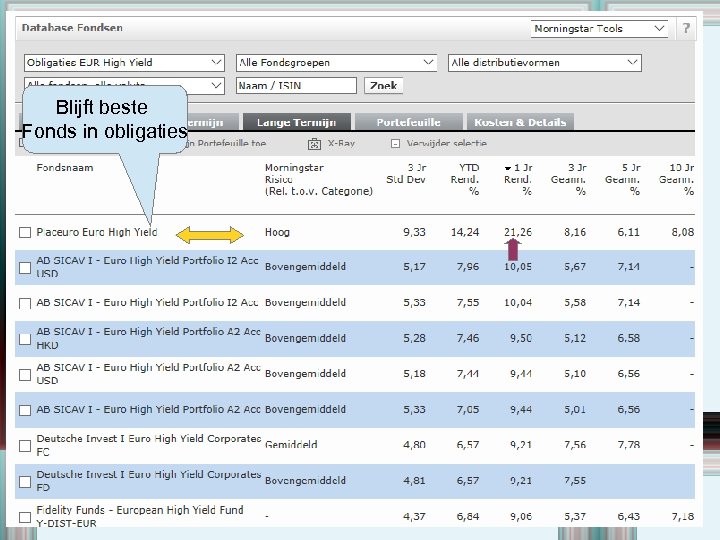Sort by the 3 Jr Geann. column
Image resolution: width=720 pixels, height=540 pixels.
coord(568,180)
